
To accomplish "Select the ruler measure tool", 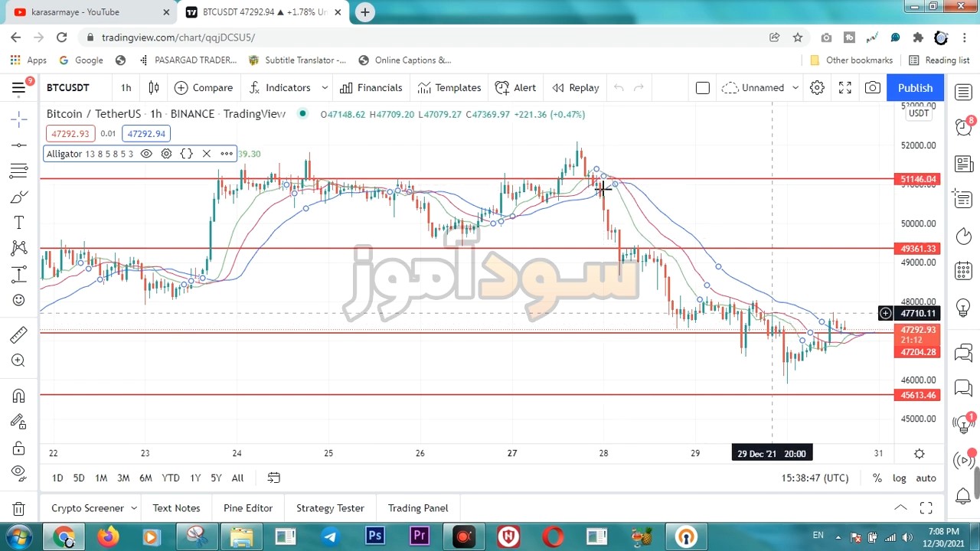I will pyautogui.click(x=19, y=334).
